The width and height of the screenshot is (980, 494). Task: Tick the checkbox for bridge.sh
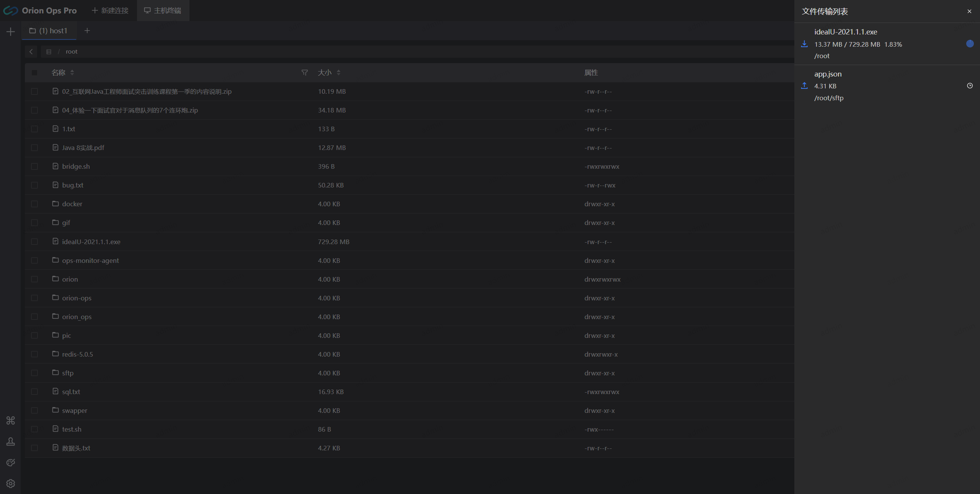(34, 166)
